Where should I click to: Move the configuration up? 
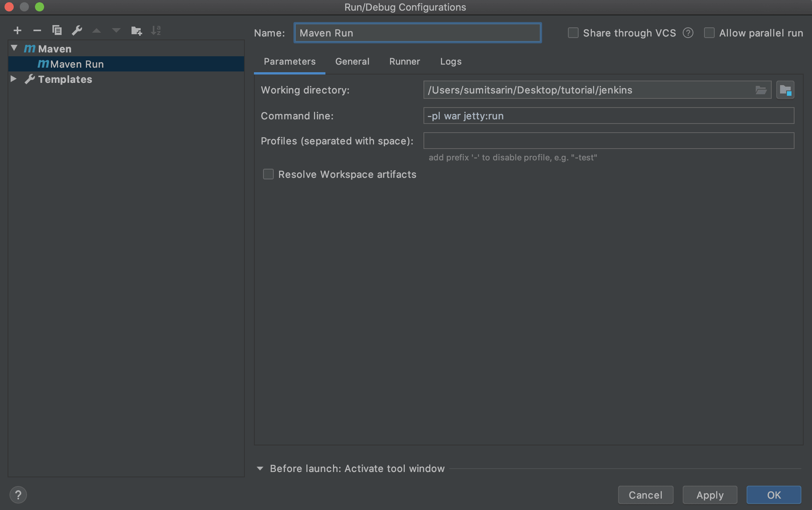point(97,30)
